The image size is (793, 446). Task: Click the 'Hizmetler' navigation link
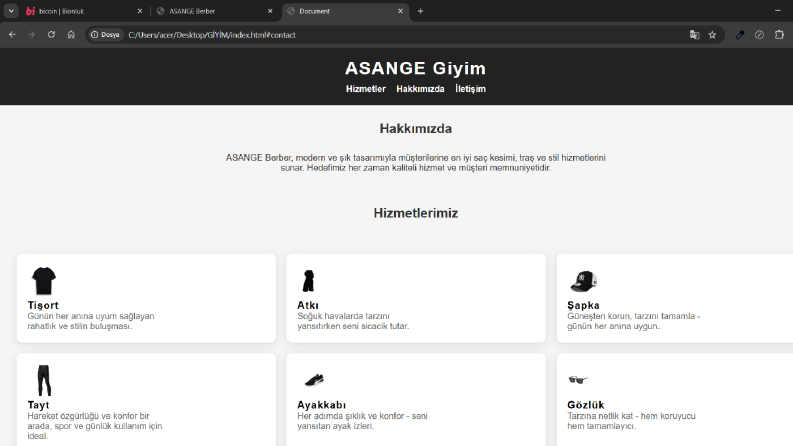pos(366,89)
